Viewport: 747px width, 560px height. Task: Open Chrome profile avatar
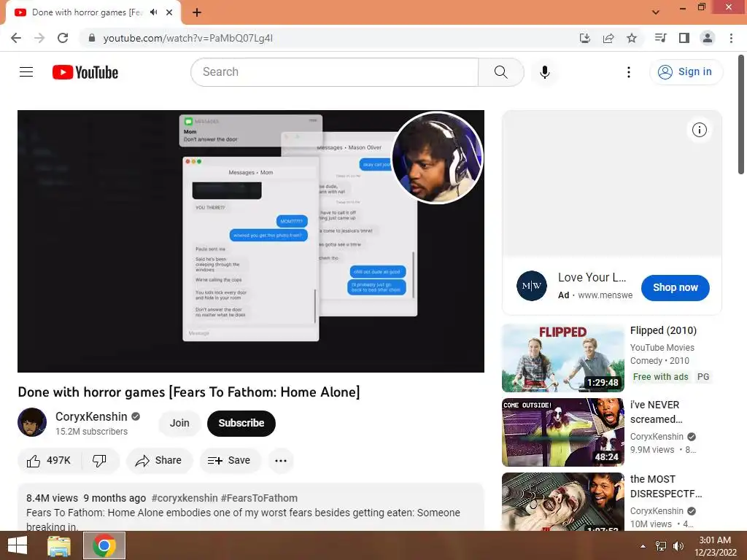708,38
